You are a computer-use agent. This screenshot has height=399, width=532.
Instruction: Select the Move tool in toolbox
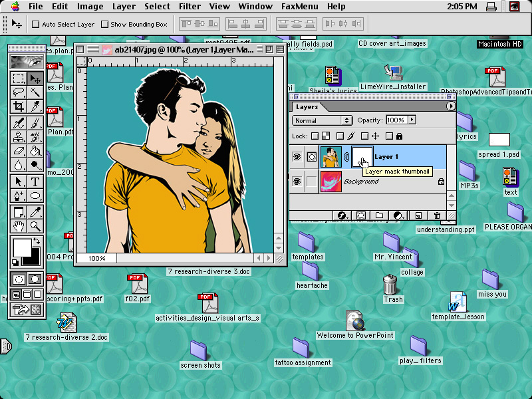35,78
